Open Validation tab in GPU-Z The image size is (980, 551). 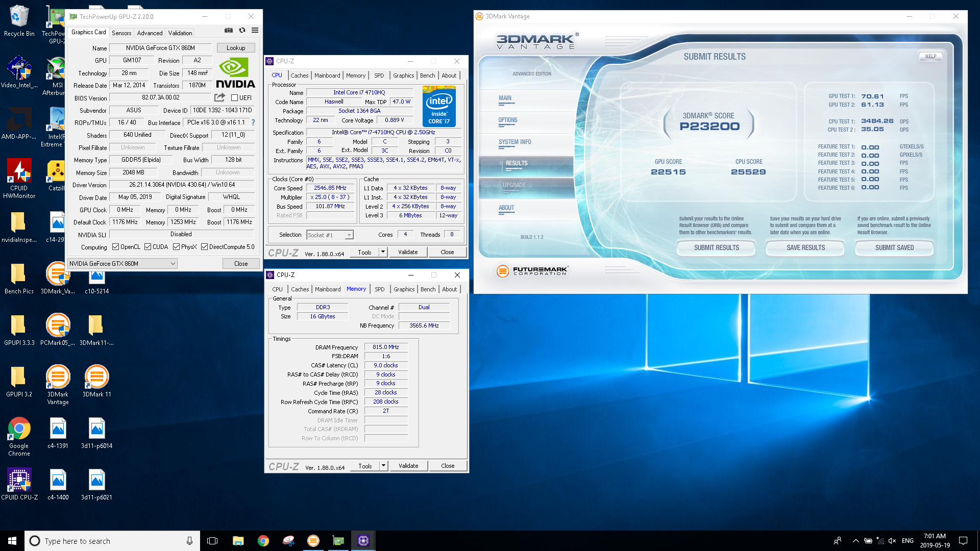[x=180, y=33]
